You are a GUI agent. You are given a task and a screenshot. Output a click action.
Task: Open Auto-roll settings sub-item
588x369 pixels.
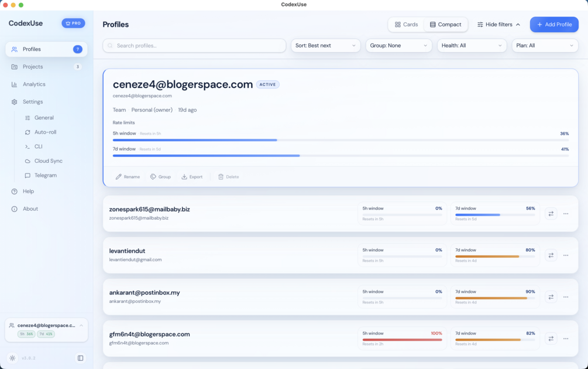click(46, 132)
